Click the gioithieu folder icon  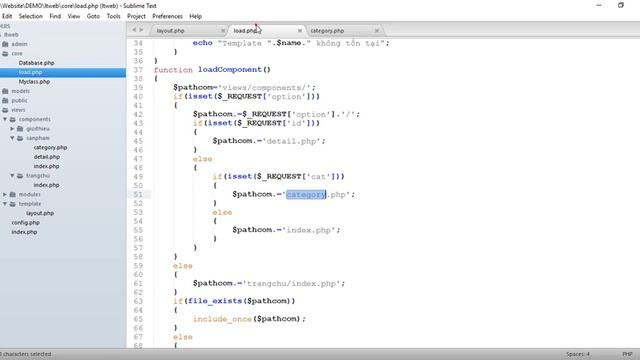[x=20, y=129]
